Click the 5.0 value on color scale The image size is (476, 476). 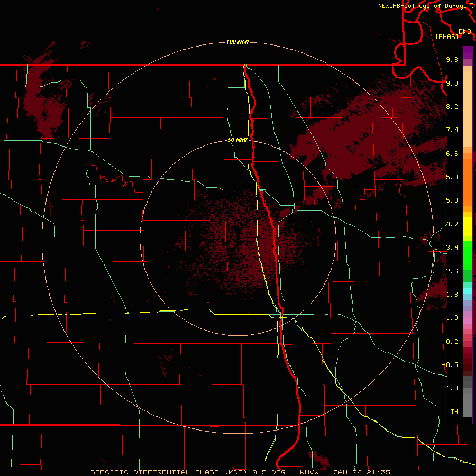tap(452, 200)
